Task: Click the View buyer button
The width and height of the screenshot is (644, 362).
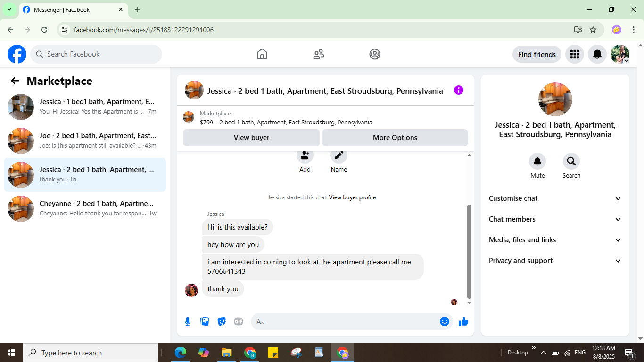Action: pyautogui.click(x=252, y=138)
